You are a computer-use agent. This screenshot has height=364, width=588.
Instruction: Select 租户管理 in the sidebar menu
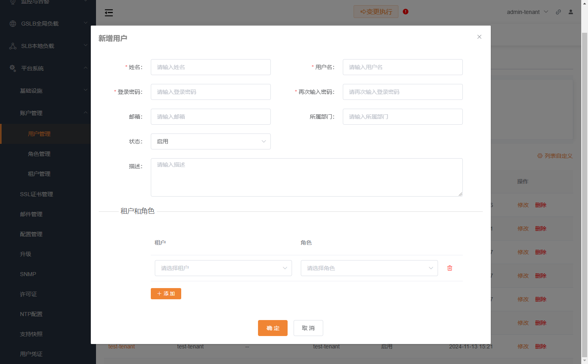point(39,173)
